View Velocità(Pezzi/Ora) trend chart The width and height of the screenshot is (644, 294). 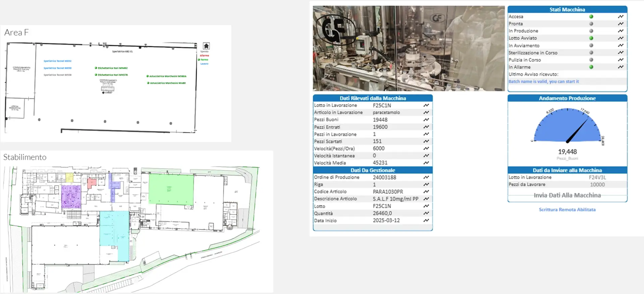(x=426, y=148)
